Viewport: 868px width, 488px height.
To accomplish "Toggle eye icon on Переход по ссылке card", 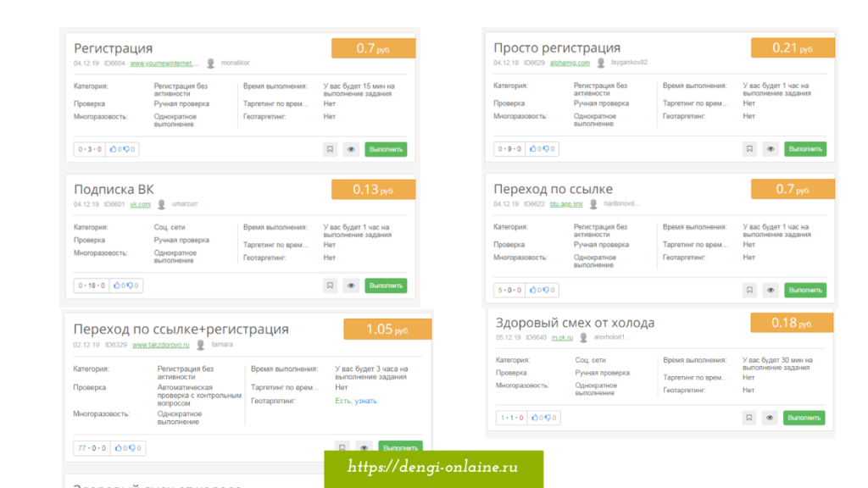I will point(771,290).
